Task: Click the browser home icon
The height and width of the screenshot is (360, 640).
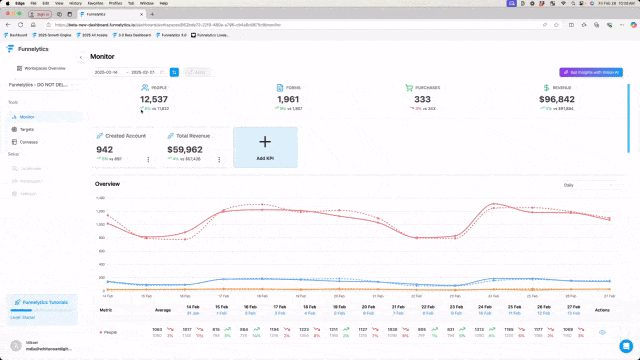Action: [x=33, y=25]
